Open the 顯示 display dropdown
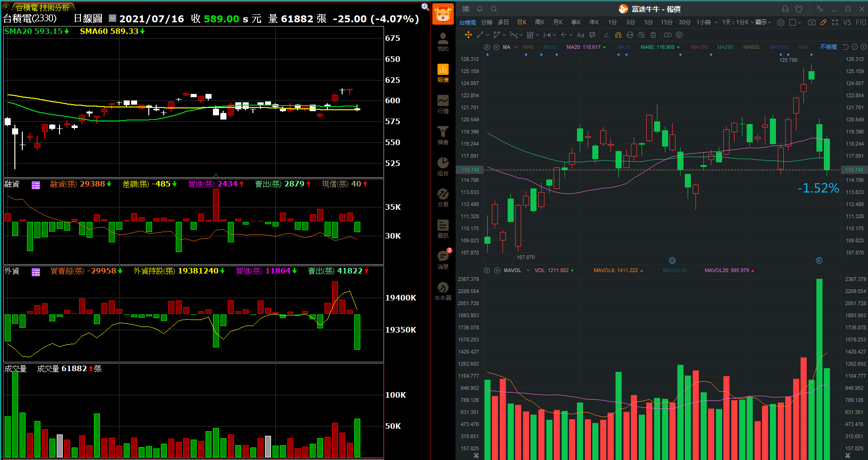The image size is (868, 460). tap(763, 22)
